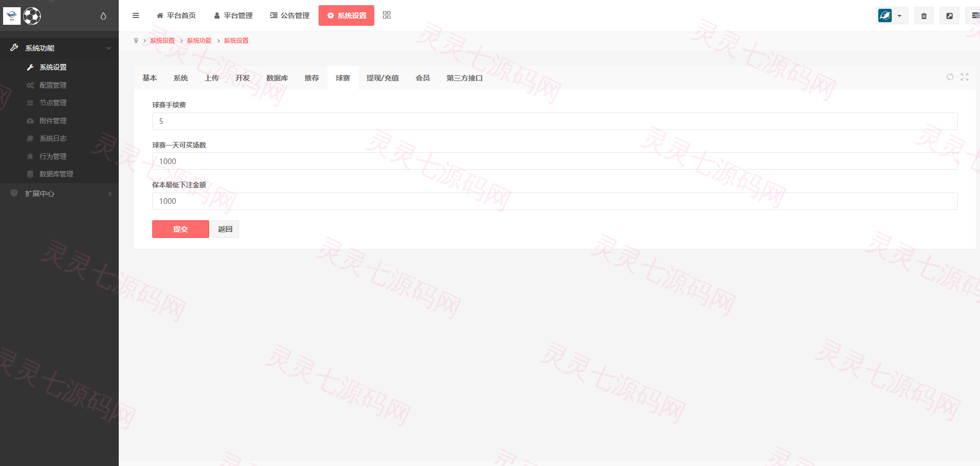Click the soccer ball logo icon
Viewport: 980px width, 466px height.
(32, 16)
